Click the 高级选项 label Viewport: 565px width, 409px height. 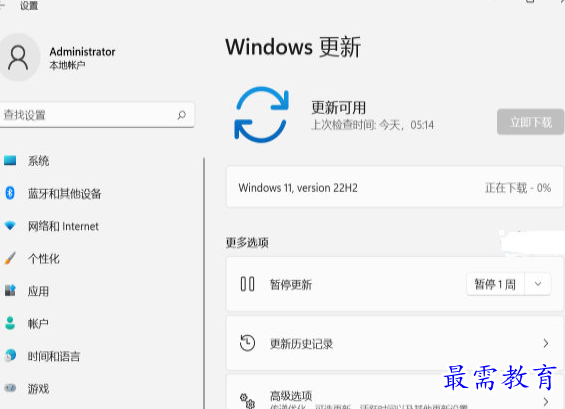point(291,396)
